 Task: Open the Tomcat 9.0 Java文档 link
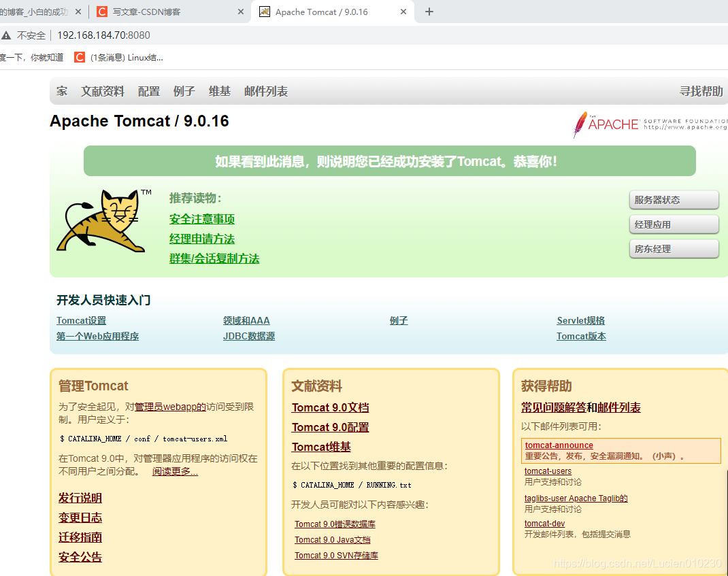(x=333, y=540)
